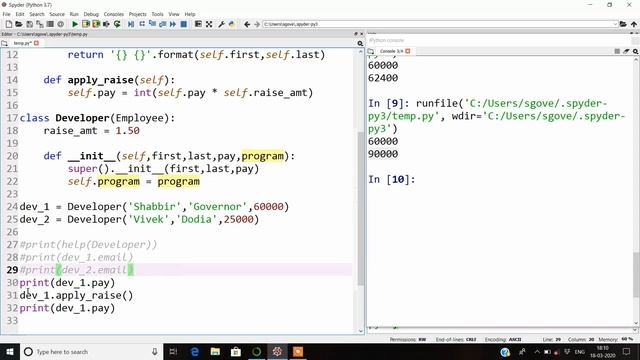Open the editor find magnifier icon

coord(360,43)
